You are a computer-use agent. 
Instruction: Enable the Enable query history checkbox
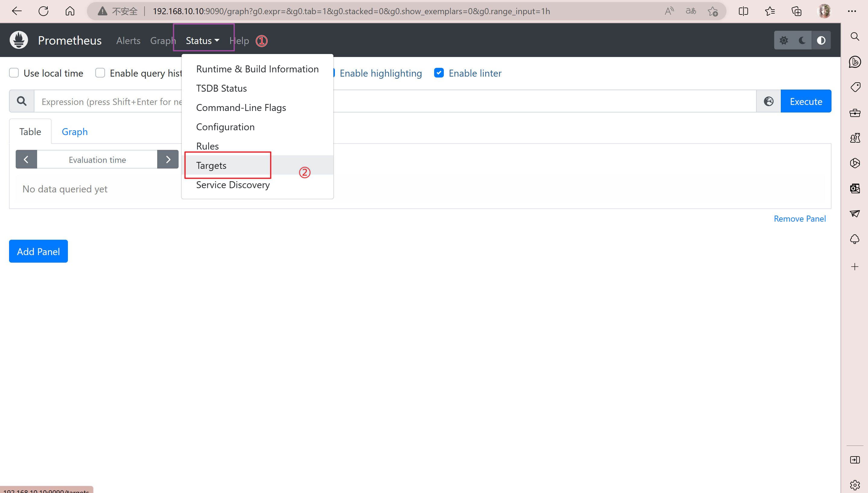click(x=101, y=73)
